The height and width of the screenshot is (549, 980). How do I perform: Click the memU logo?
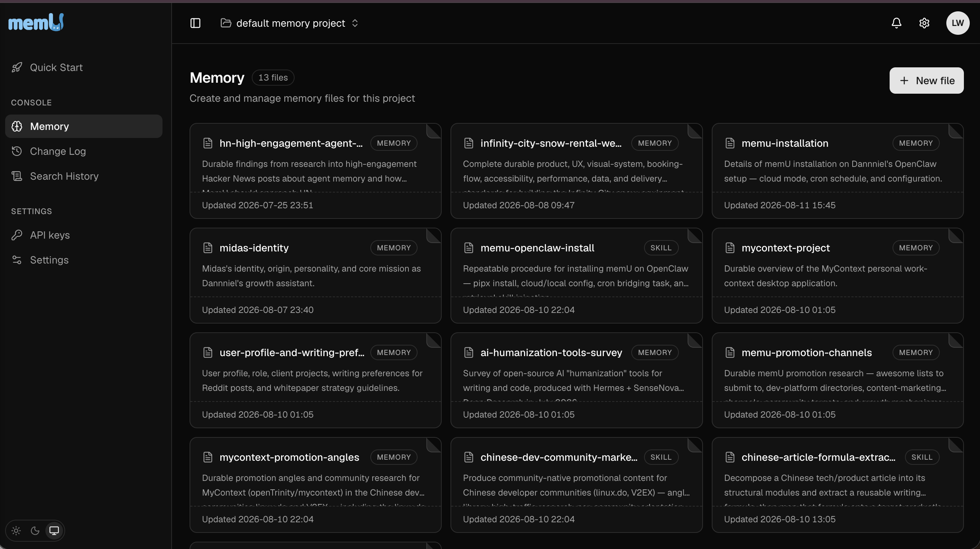[36, 22]
